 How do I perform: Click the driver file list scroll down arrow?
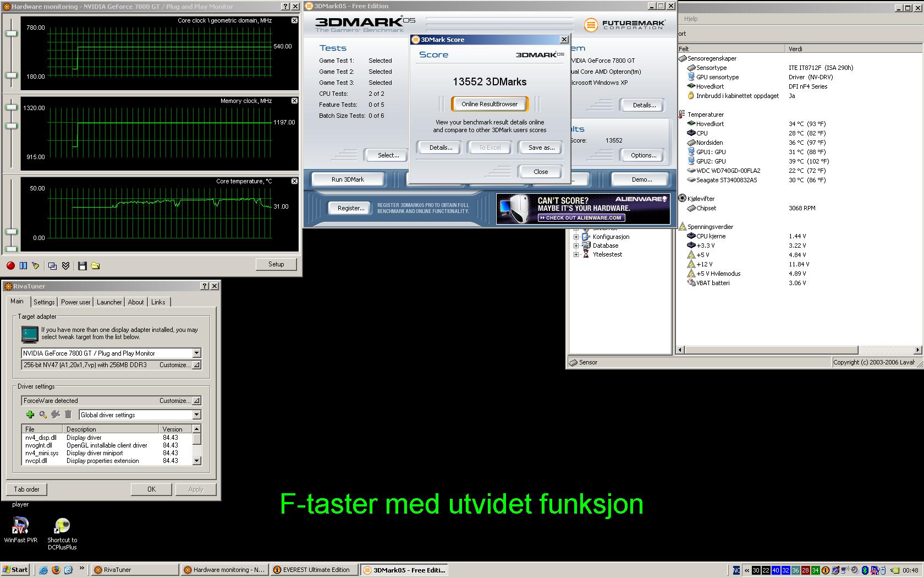pos(197,461)
